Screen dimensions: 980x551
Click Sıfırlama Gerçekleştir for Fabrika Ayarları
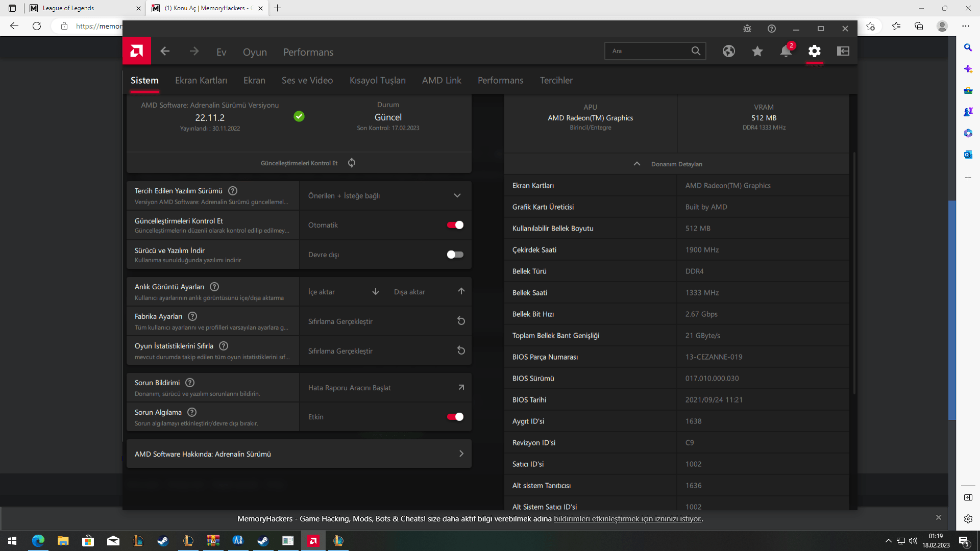click(x=385, y=321)
